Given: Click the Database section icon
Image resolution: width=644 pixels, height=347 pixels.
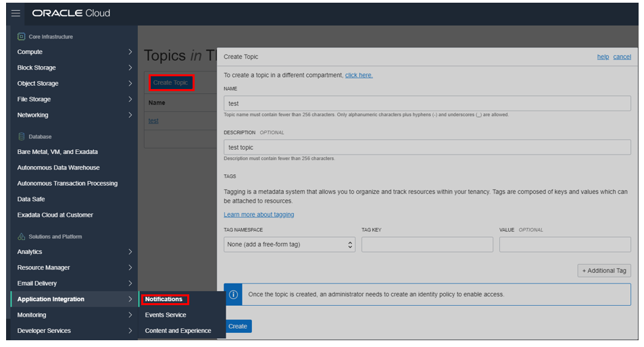Looking at the screenshot, I should pos(22,136).
